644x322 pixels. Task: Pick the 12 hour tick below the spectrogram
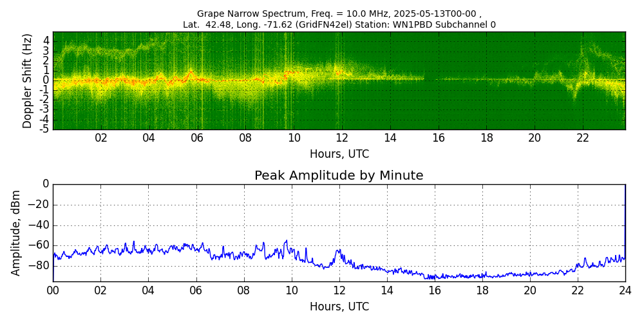342,138
